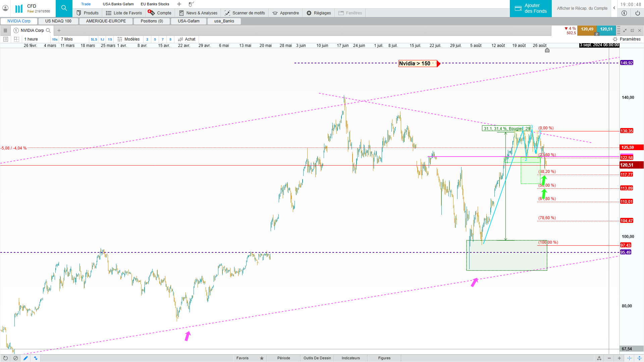Click the power/logout icon
The image size is (644, 362).
637,13
